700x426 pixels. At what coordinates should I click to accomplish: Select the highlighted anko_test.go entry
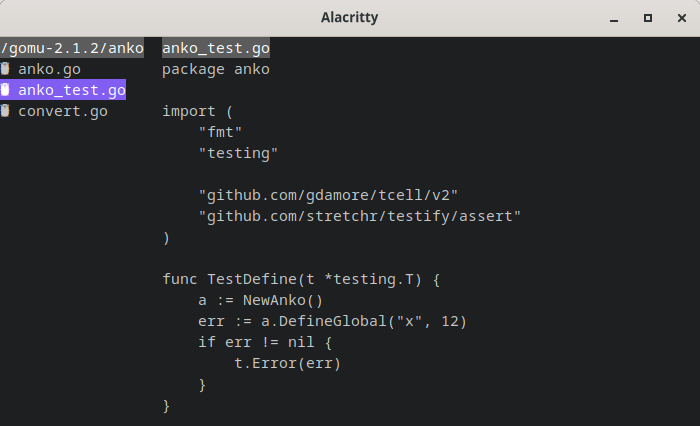pyautogui.click(x=63, y=90)
